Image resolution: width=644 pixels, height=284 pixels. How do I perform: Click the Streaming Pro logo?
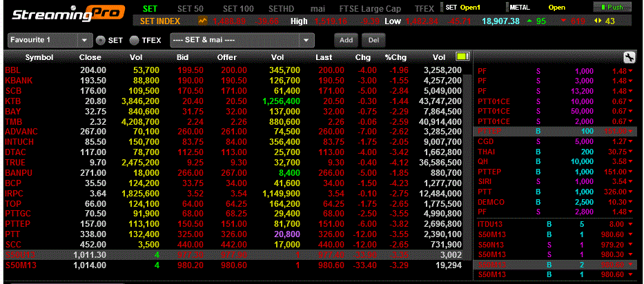68,14
